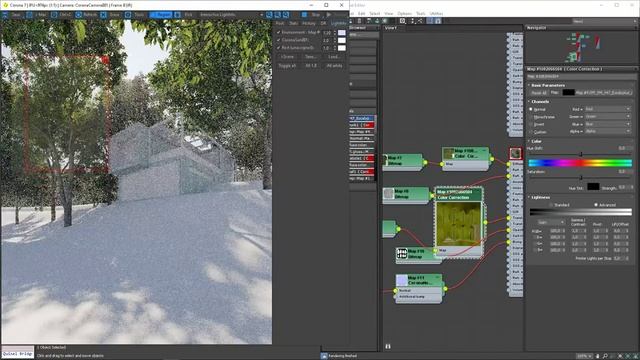The width and height of the screenshot is (640, 360).
Task: Click the Environment light color swatch
Action: click(x=342, y=32)
